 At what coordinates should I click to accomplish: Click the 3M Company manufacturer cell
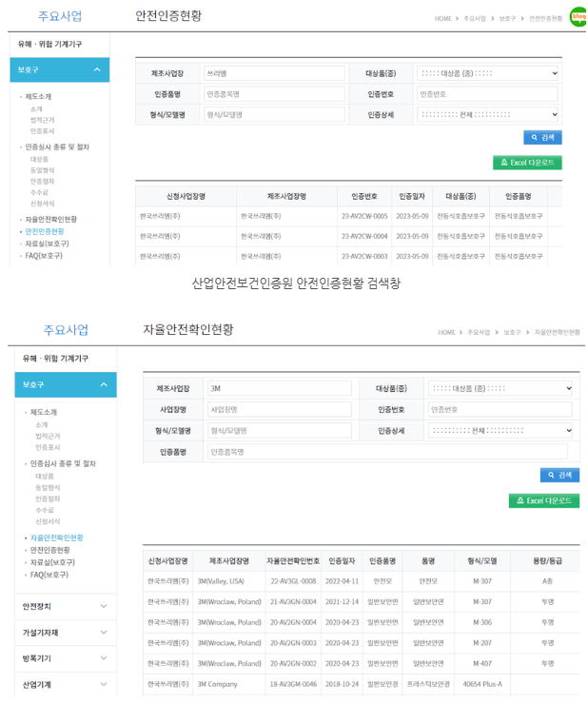217,684
